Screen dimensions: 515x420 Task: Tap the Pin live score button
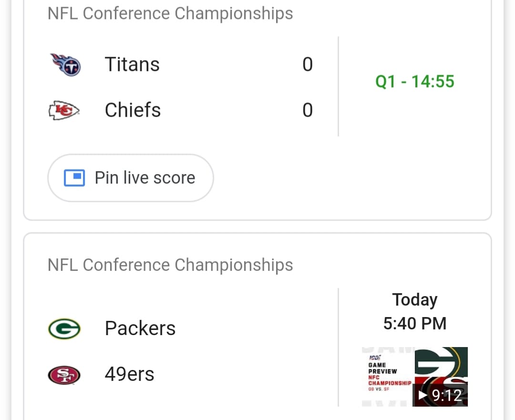[x=131, y=178]
